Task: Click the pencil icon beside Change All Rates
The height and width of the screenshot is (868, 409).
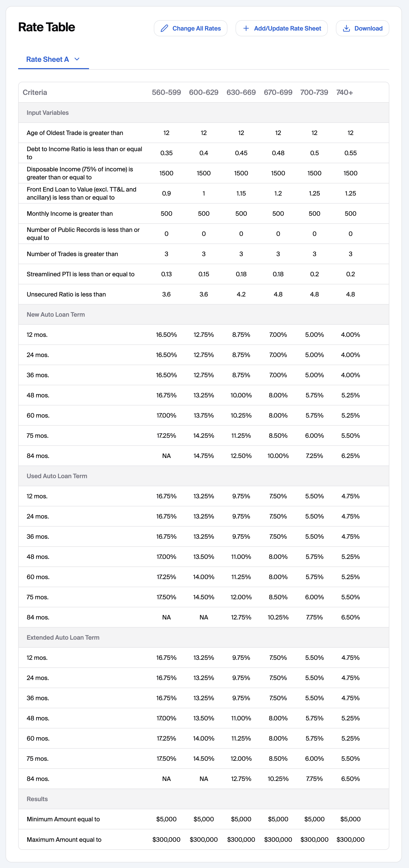Action: pyautogui.click(x=164, y=28)
